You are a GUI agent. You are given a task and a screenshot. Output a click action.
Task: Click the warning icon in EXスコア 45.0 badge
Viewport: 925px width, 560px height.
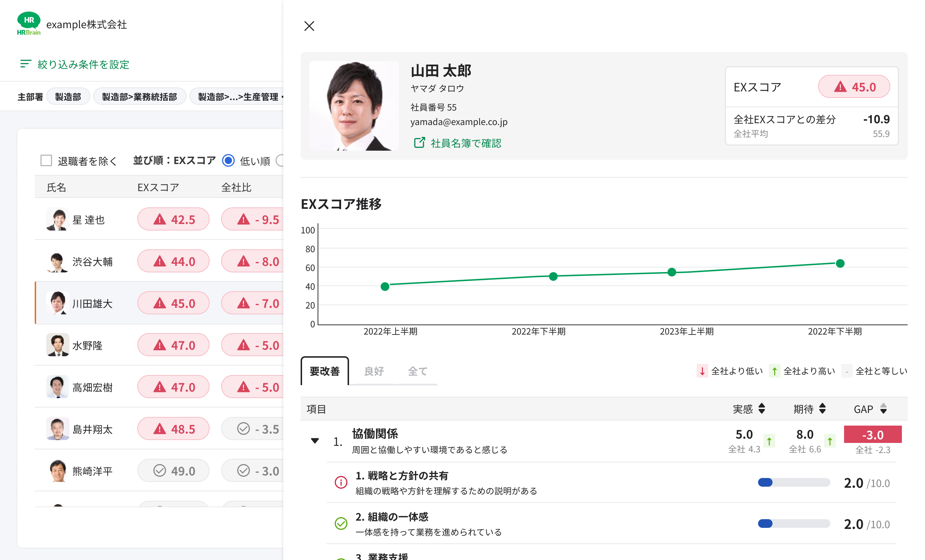840,87
